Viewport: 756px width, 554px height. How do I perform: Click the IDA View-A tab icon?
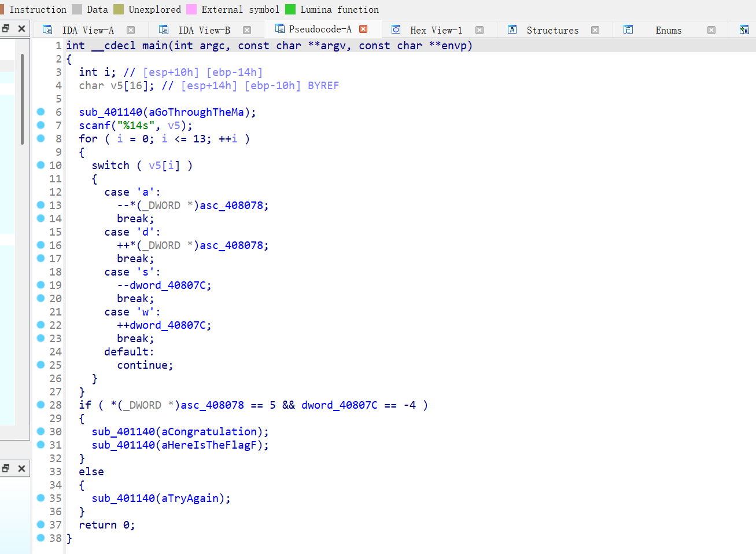[x=48, y=30]
